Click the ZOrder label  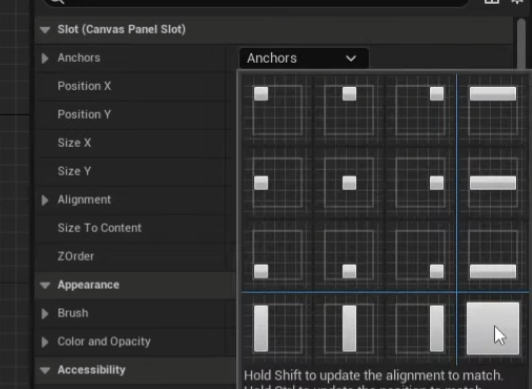tap(76, 256)
